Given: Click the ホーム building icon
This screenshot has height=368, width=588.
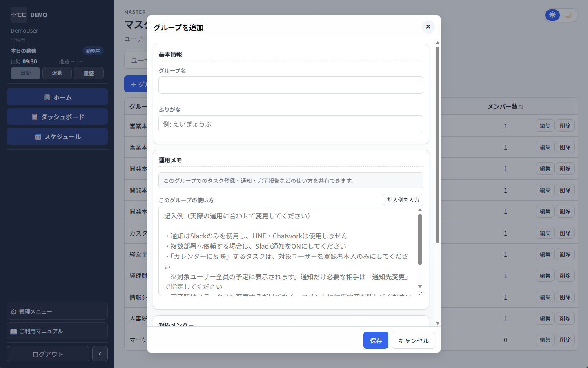Looking at the screenshot, I should coord(47,97).
